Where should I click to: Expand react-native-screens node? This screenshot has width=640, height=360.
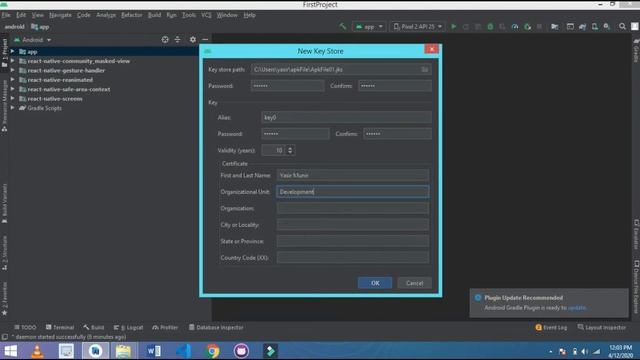click(12, 98)
